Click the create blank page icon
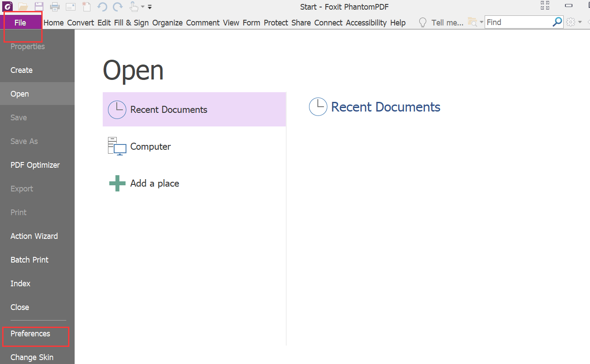590x364 pixels. tap(86, 7)
